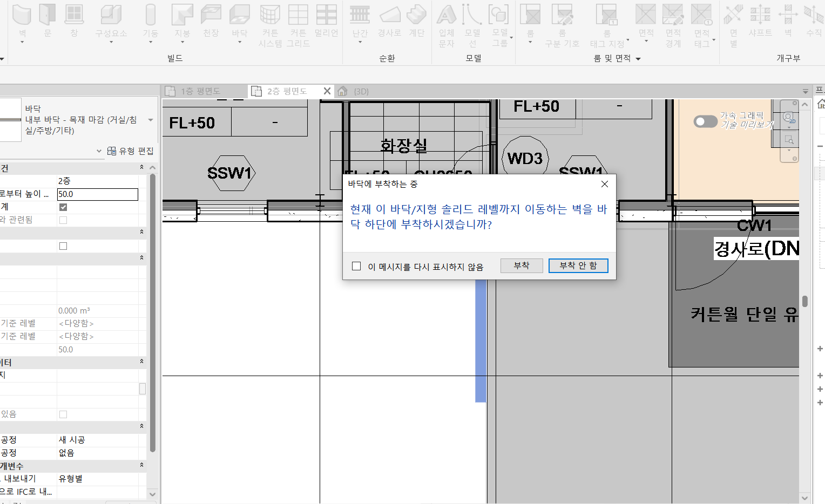Switch to the {3D} view tab
The width and height of the screenshot is (825, 504).
tap(361, 91)
